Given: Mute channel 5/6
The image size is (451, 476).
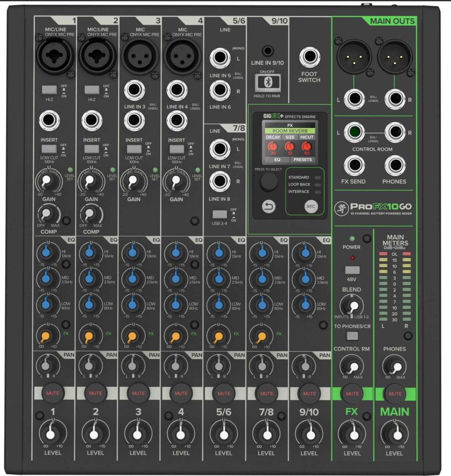Looking at the screenshot, I should 224,393.
